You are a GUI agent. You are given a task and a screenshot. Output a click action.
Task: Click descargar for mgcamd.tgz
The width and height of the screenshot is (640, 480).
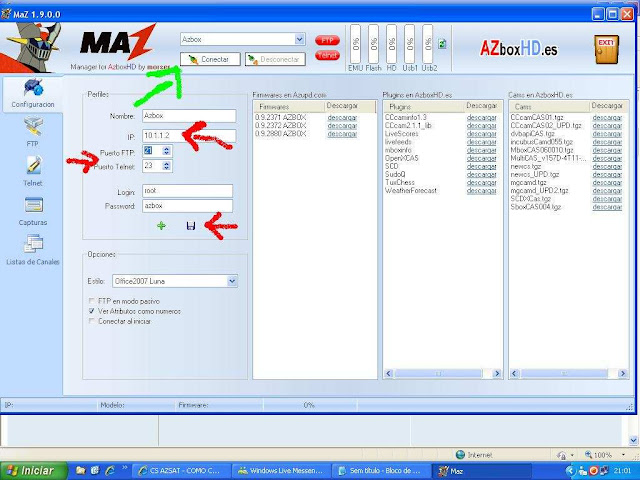tap(607, 182)
